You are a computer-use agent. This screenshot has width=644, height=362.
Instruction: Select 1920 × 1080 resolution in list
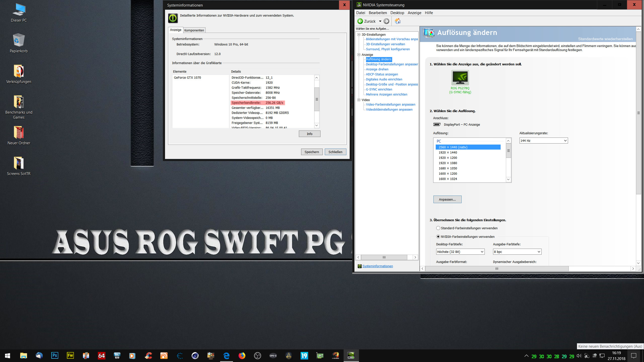click(x=448, y=163)
